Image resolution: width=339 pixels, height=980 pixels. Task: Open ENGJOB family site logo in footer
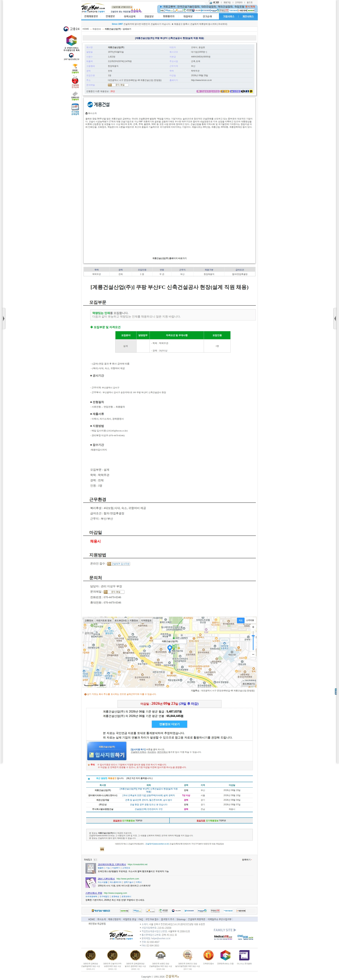tap(245, 937)
